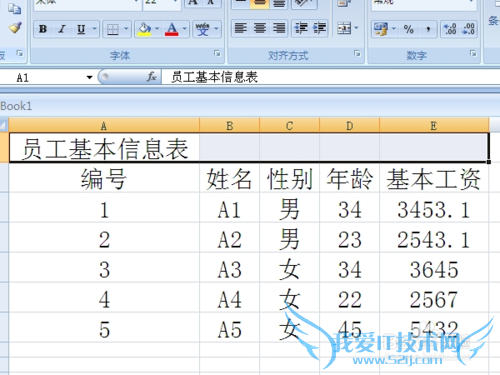Image resolution: width=500 pixels, height=375 pixels.
Task: Select the 姓名 header cell
Action: coord(229,178)
